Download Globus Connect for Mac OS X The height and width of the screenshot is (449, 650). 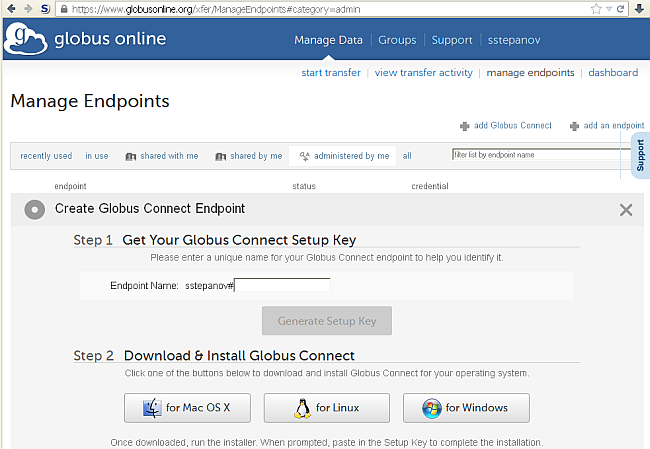pos(187,408)
